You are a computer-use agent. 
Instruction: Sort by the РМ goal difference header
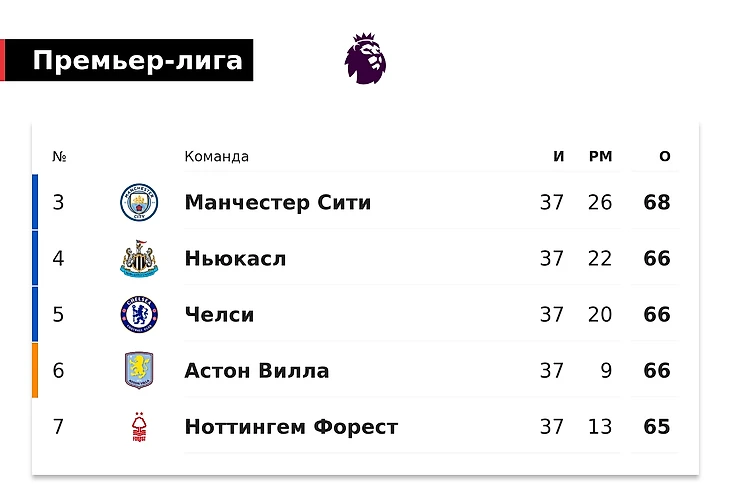(x=601, y=156)
